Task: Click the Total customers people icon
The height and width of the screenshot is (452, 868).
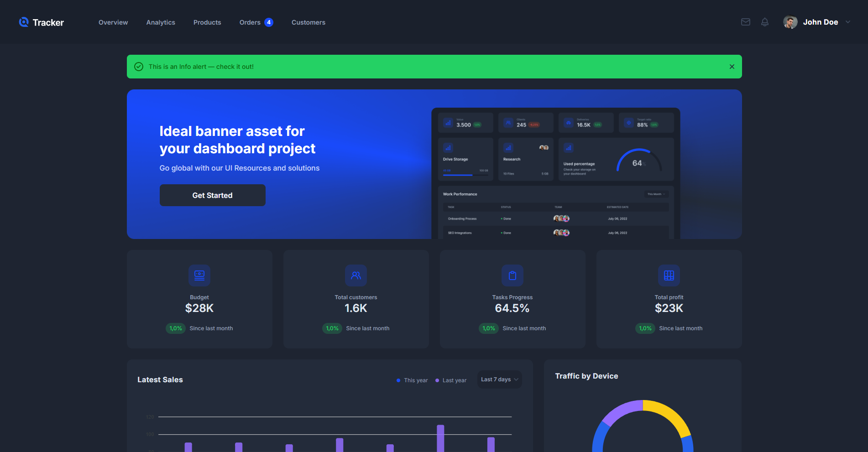Action: [356, 275]
